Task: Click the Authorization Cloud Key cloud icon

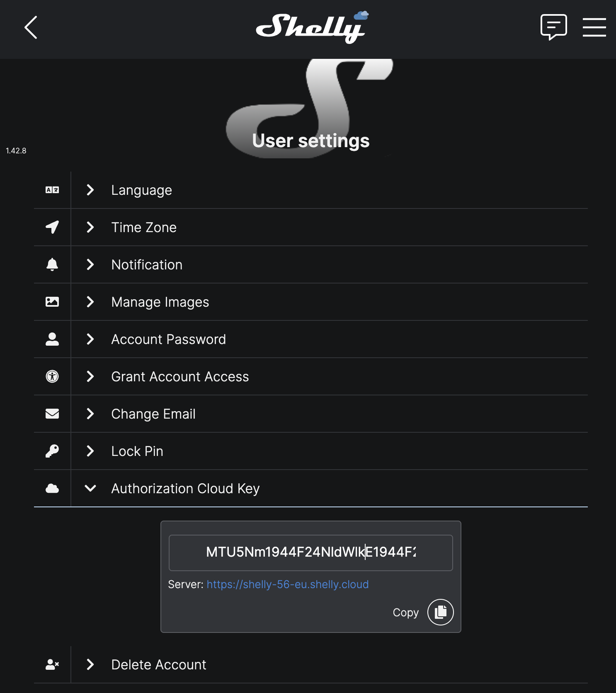Action: click(x=52, y=488)
